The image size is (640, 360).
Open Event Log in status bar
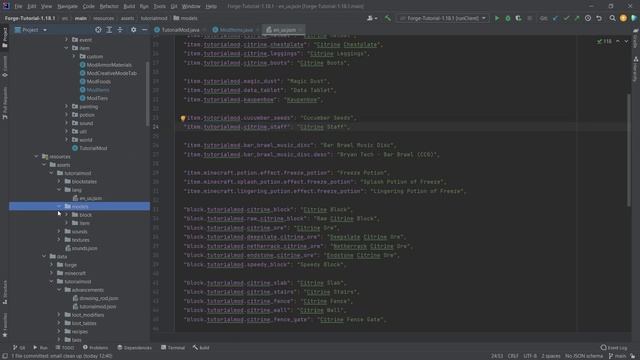pos(614,348)
